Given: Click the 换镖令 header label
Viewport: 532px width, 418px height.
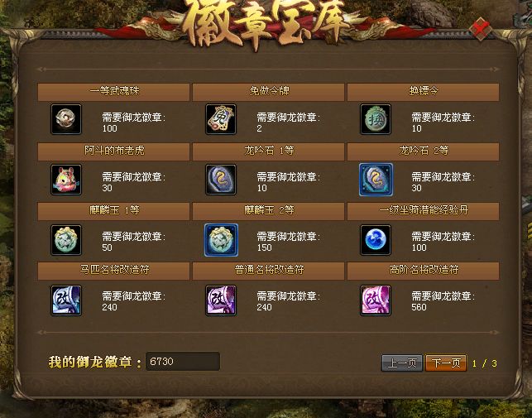Looking at the screenshot, I should [x=424, y=91].
